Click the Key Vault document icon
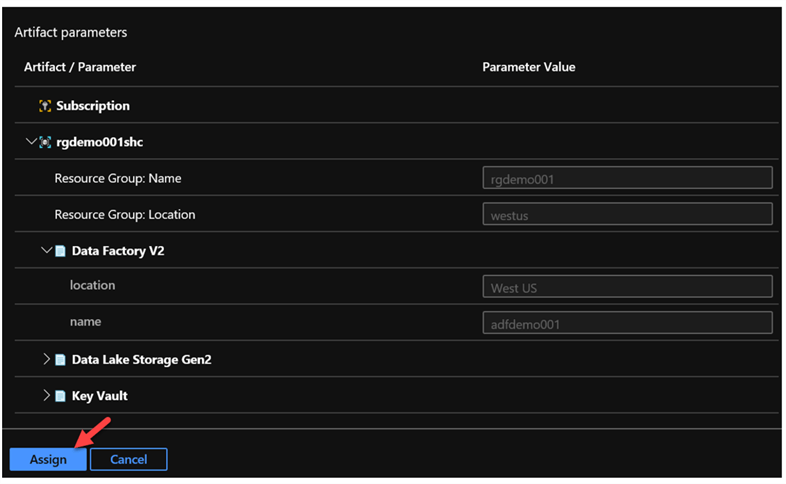 (61, 396)
